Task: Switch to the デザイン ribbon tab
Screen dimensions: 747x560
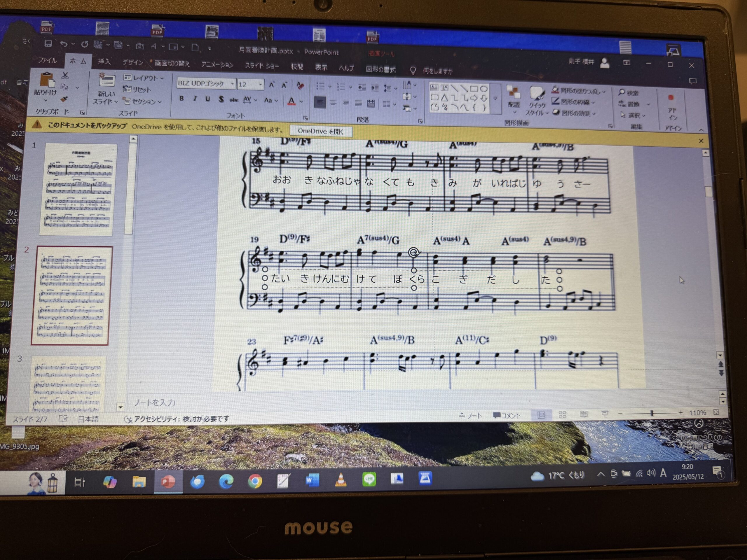Action: pos(132,62)
